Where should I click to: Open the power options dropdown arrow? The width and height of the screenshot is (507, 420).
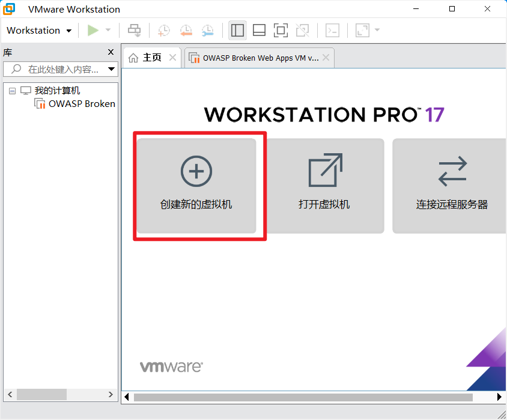coord(108,30)
